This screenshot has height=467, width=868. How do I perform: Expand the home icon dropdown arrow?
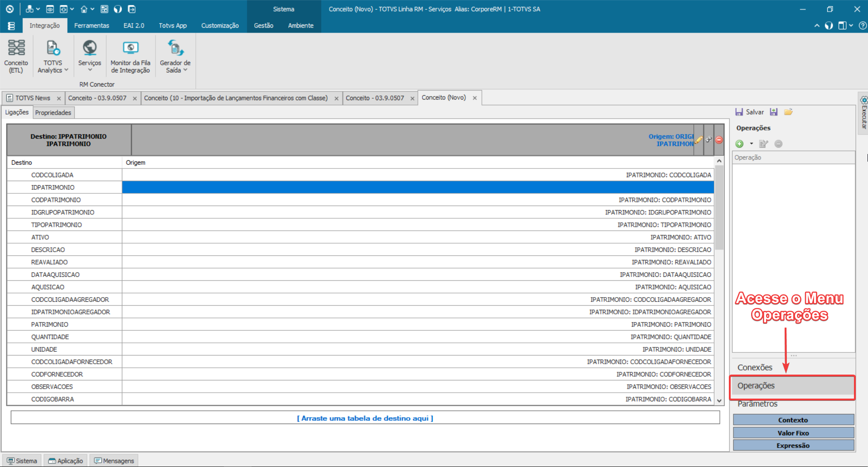click(92, 9)
